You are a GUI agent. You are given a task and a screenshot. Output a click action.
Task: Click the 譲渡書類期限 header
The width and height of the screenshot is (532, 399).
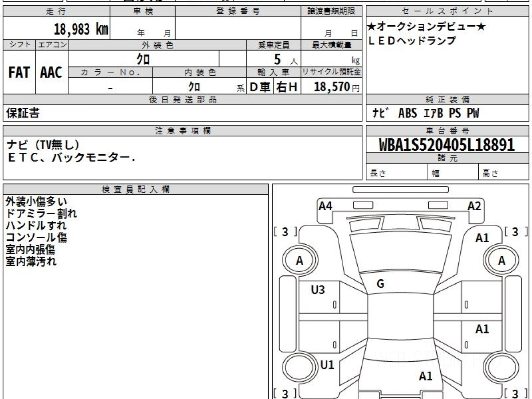pos(332,12)
